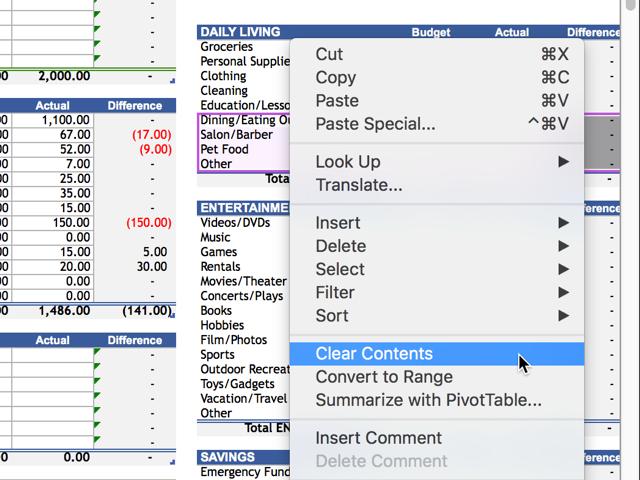Click the 35.00 actual cell
Image resolution: width=640 pixels, height=480 pixels.
(53, 193)
